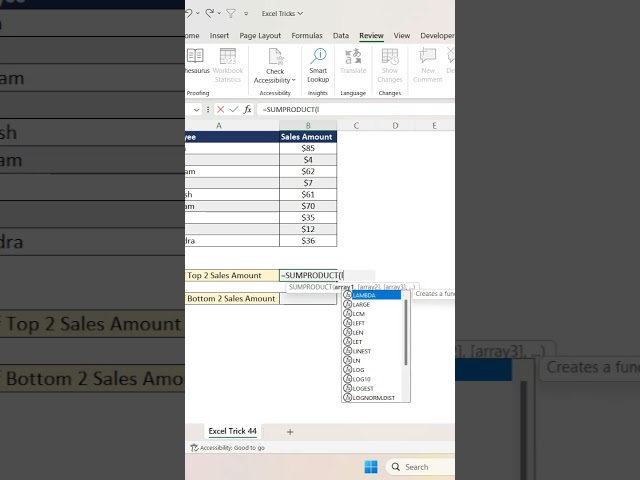Open the Data ribbon tab
640x480 pixels.
(x=341, y=36)
